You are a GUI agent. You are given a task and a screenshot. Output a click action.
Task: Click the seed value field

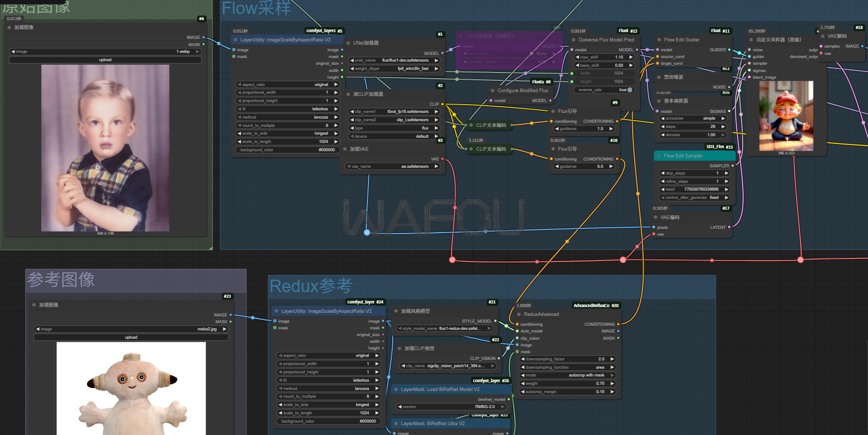pos(694,190)
